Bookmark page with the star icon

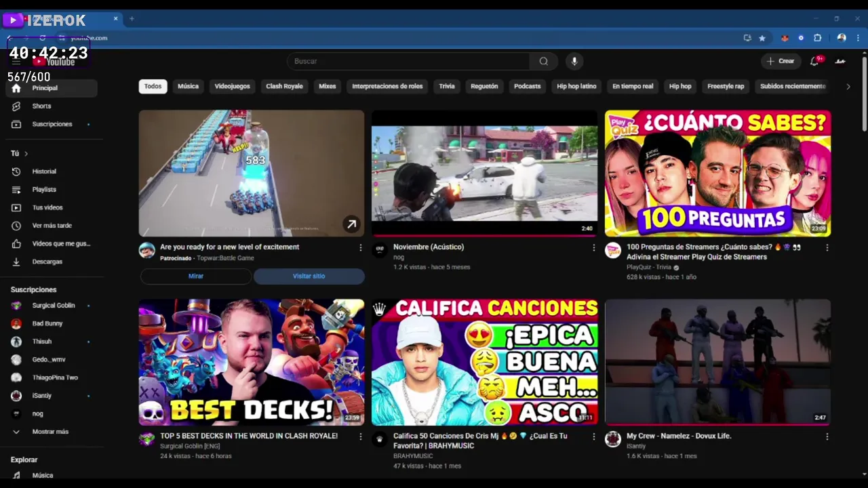click(762, 38)
